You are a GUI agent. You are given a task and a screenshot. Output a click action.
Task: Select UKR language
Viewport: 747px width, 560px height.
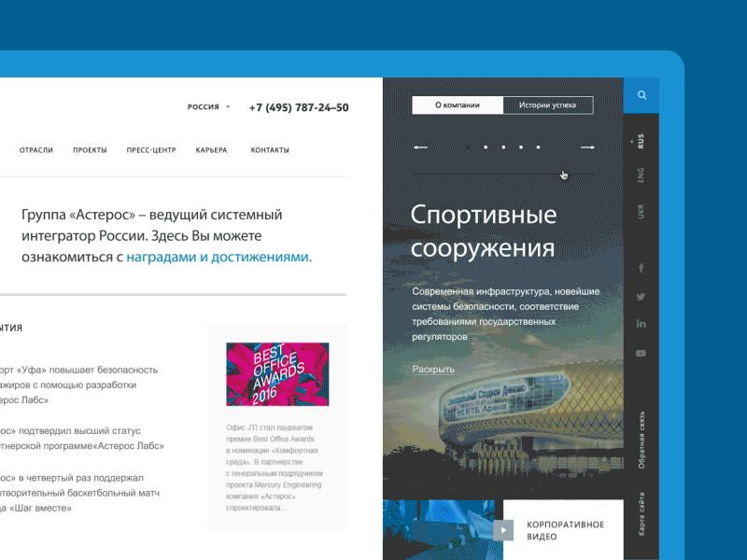[641, 212]
